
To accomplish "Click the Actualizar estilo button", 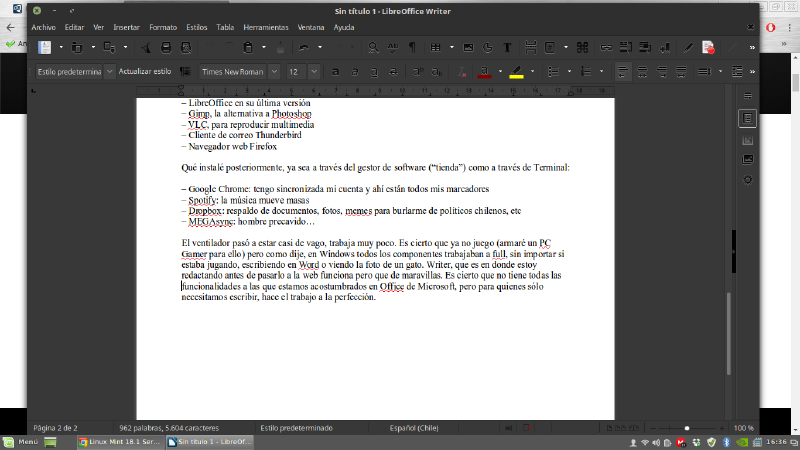I will 145,71.
